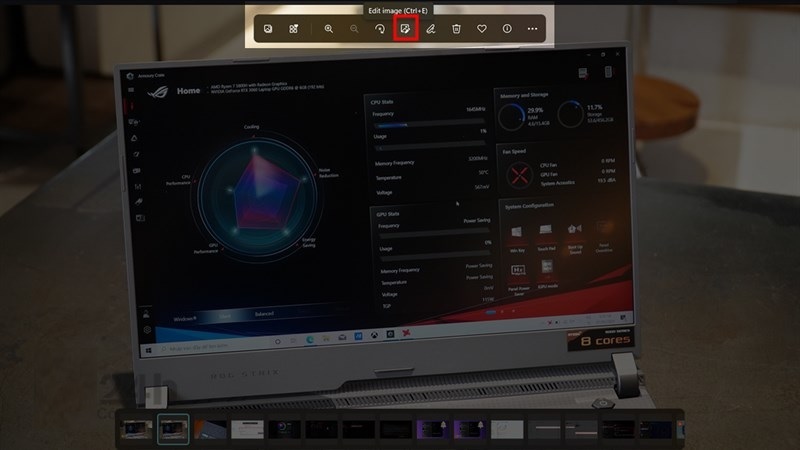Click the zoom out magnifier icon
Screen dimensions: 800x450
(x=354, y=29)
